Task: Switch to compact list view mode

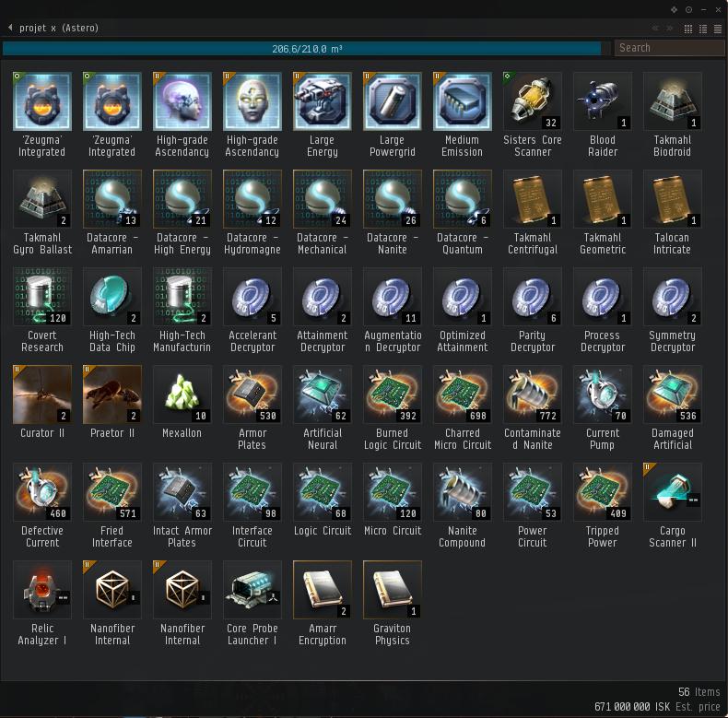Action: 718,29
